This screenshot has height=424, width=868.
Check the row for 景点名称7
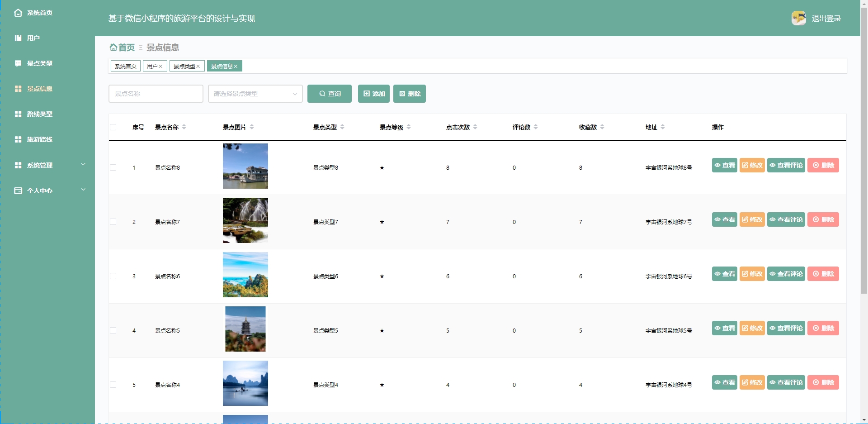coord(113,222)
